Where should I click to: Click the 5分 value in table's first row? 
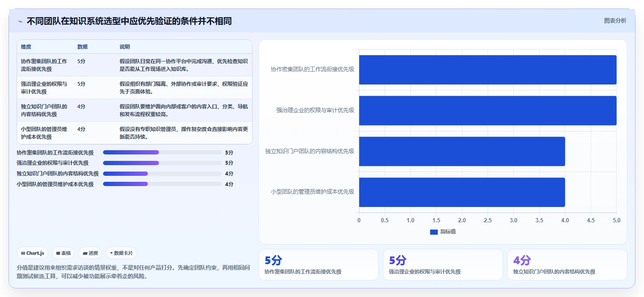point(81,61)
